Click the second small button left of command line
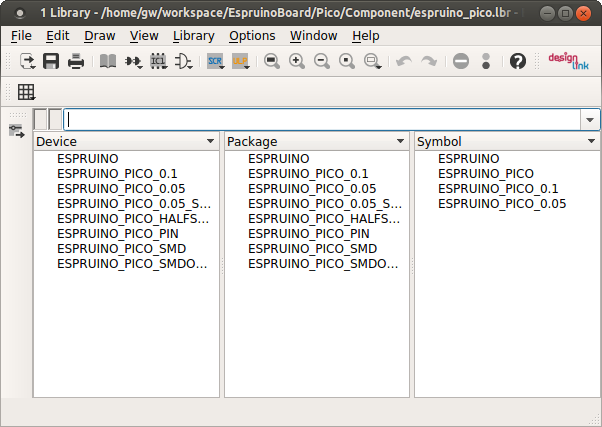Screen dimensions: 602x427 [55, 119]
